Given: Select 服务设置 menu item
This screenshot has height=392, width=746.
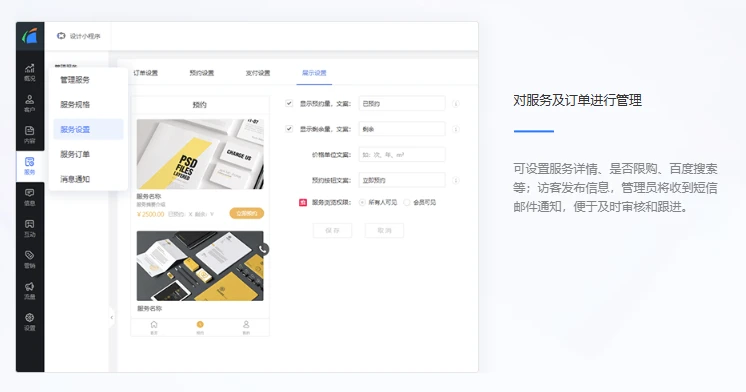Looking at the screenshot, I should click(x=88, y=129).
